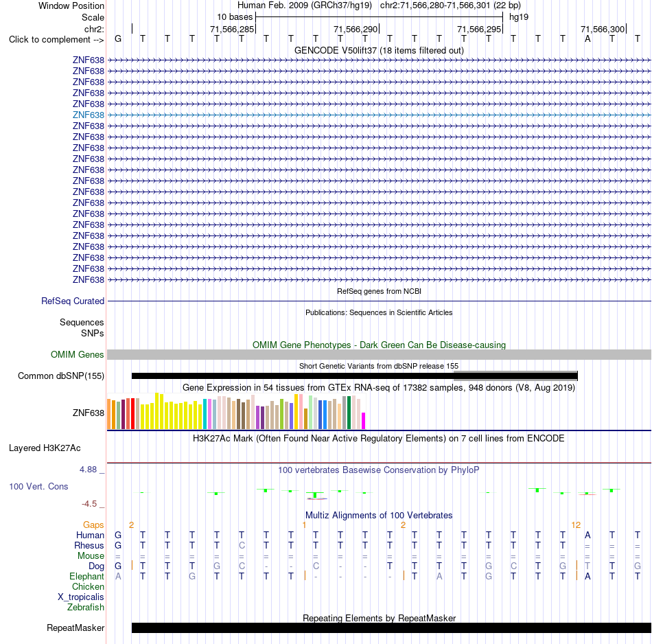This screenshot has height=644, width=652.
Task: Click the Gaps row label
Action: [93, 525]
